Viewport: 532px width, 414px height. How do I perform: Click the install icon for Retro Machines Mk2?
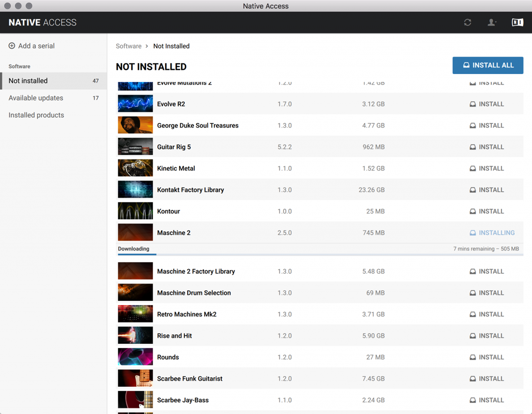pyautogui.click(x=473, y=314)
